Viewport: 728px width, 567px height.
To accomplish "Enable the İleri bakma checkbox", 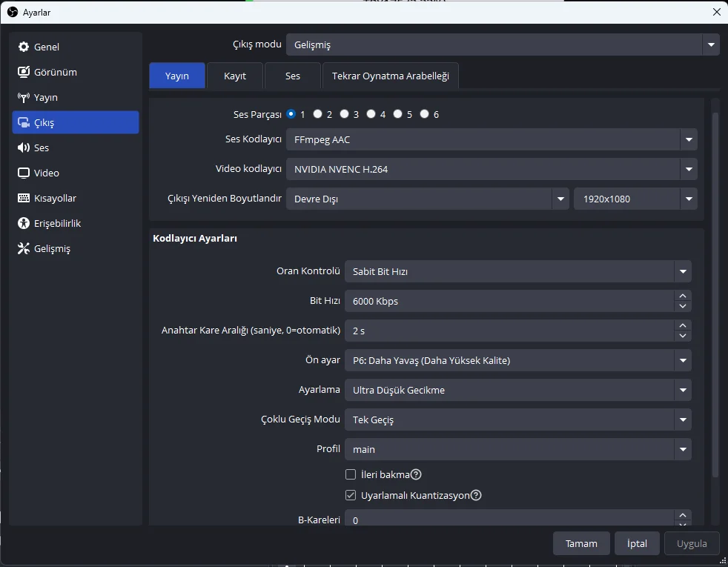I will 351,474.
